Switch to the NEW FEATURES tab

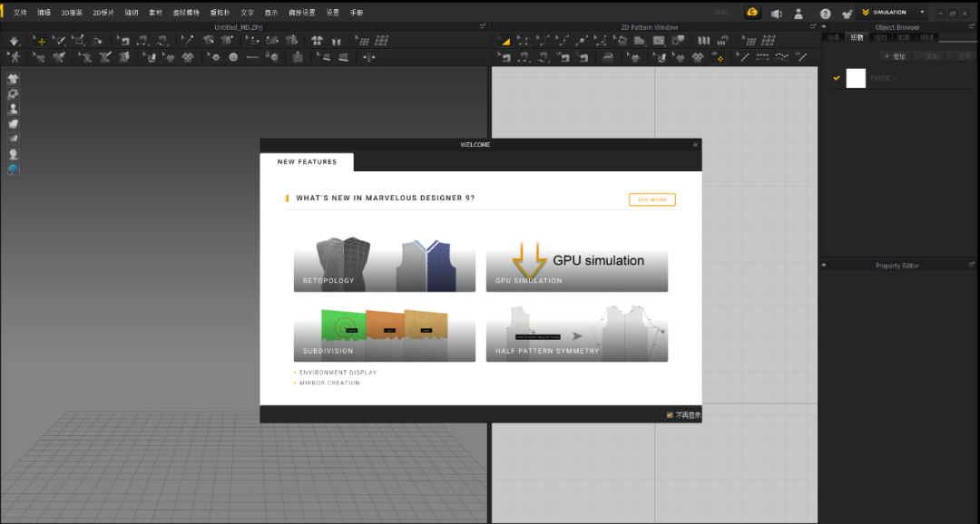tap(307, 162)
